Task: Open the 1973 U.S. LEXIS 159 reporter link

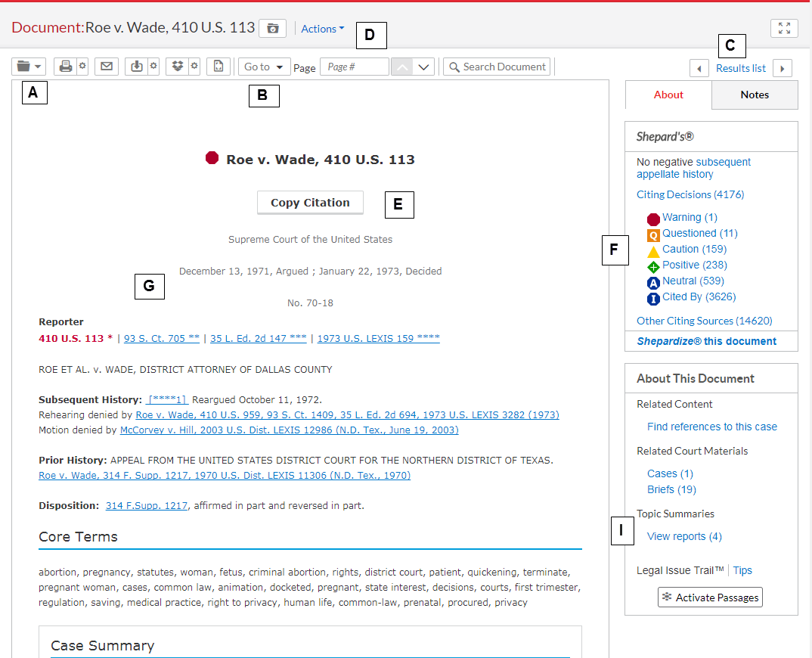Action: point(379,338)
